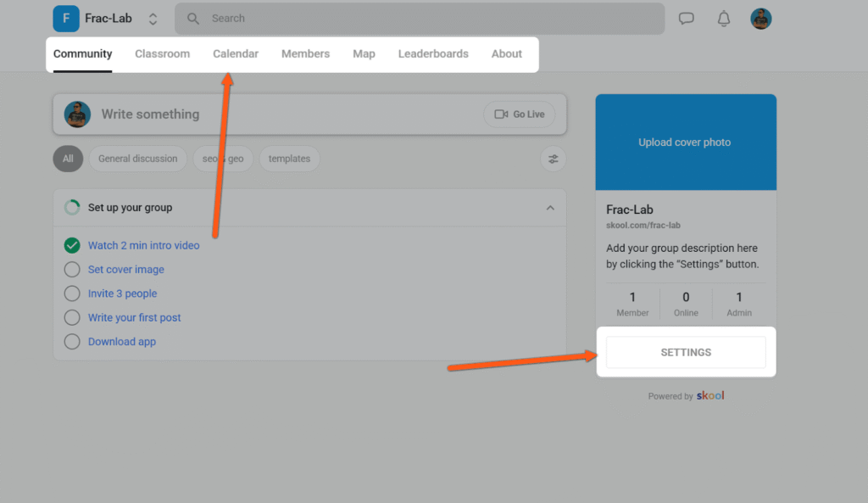Toggle Watch 2 min intro video checkmark
Viewport: 868px width, 503px height.
click(72, 245)
